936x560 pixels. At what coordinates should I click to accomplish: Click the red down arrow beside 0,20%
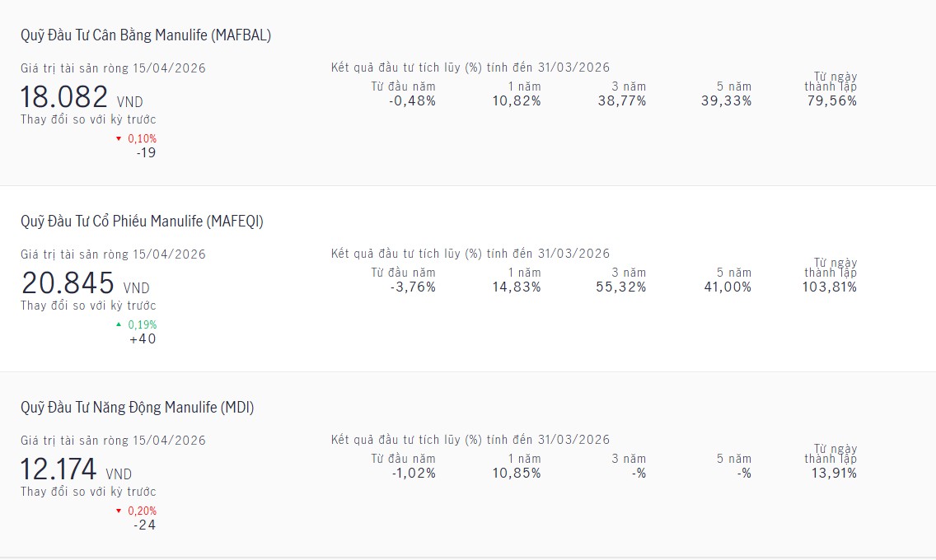(x=119, y=511)
